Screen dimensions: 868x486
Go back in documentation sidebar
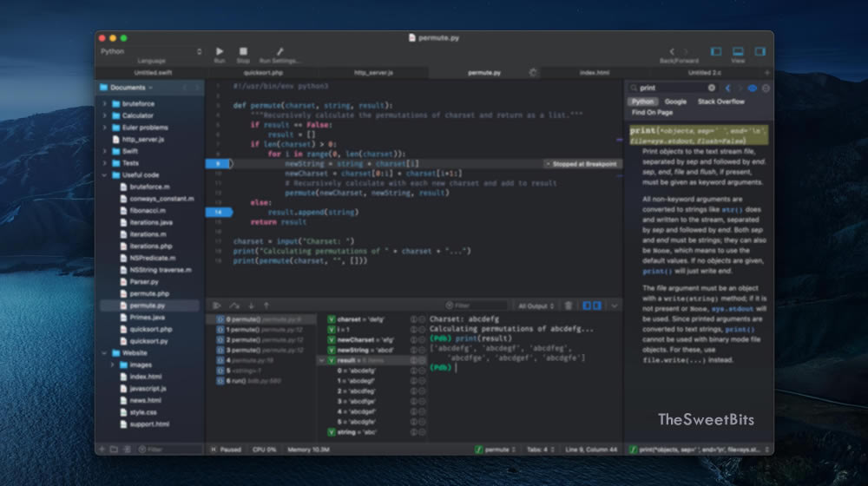tap(727, 88)
